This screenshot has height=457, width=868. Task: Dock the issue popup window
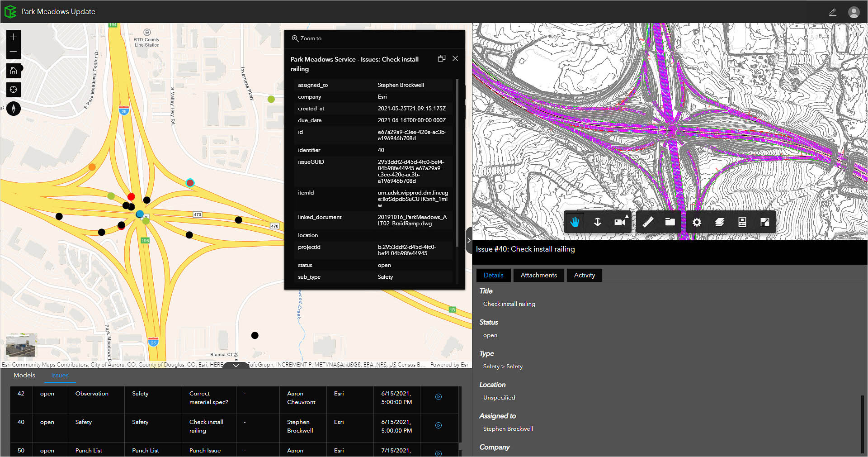pos(442,58)
